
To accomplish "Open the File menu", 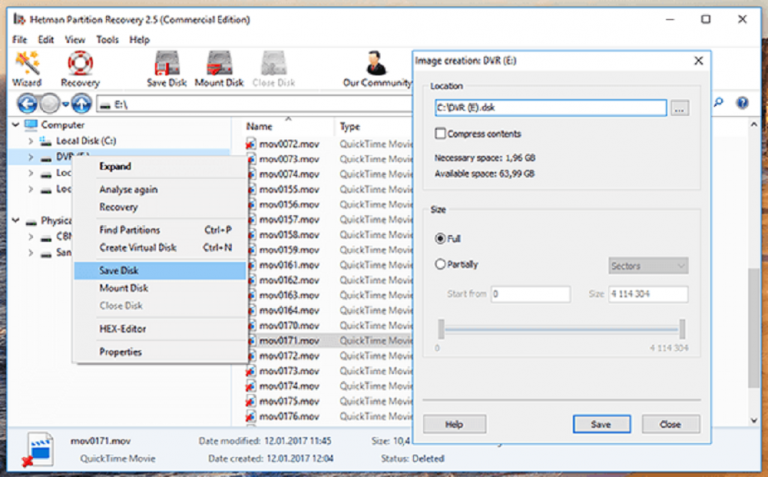I will point(20,40).
